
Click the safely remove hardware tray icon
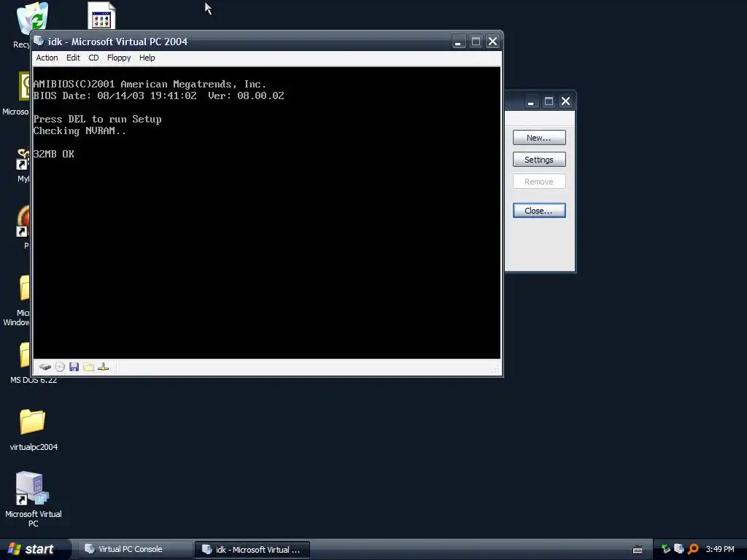[x=665, y=549]
